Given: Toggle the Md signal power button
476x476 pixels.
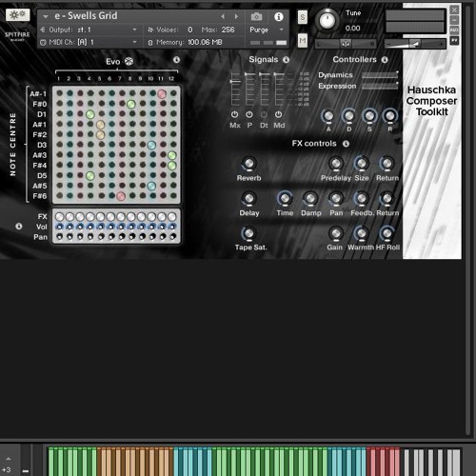Looking at the screenshot, I should click(x=278, y=114).
